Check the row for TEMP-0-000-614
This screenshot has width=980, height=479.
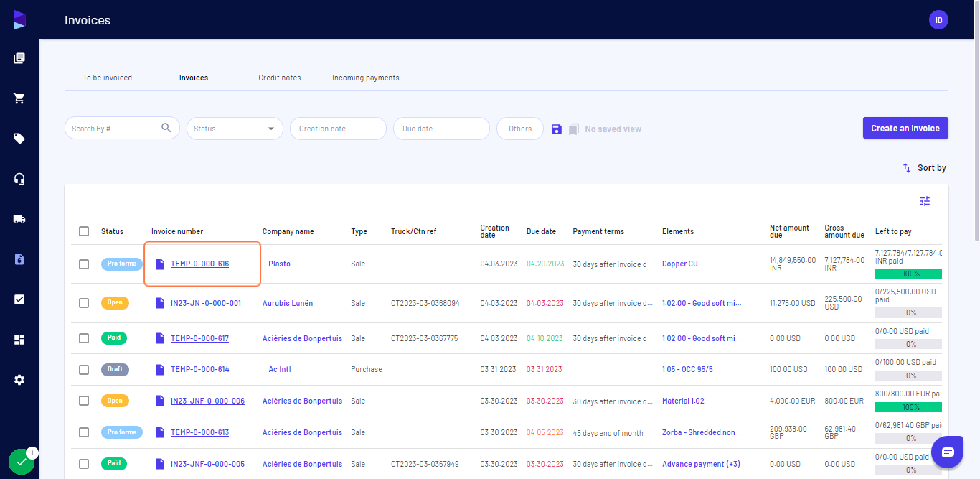(x=84, y=370)
